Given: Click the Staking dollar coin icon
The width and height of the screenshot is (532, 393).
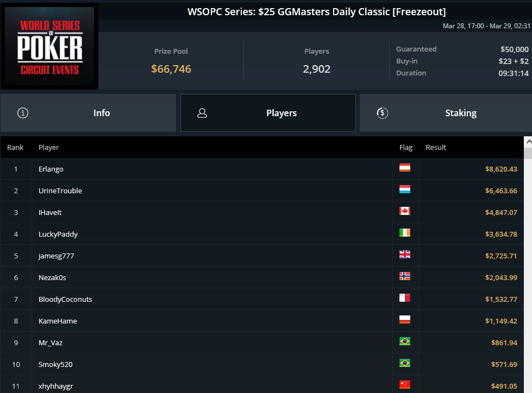Looking at the screenshot, I should 383,113.
